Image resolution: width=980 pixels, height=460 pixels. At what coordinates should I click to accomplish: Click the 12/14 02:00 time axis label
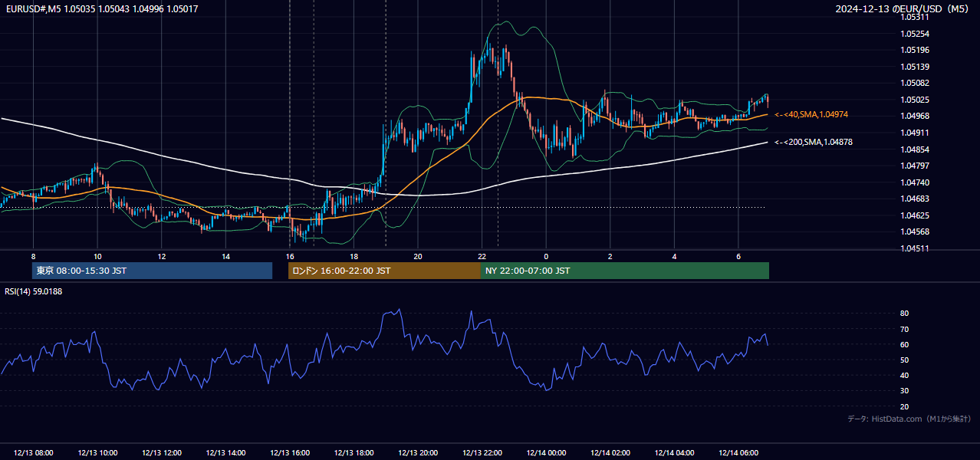[610, 453]
